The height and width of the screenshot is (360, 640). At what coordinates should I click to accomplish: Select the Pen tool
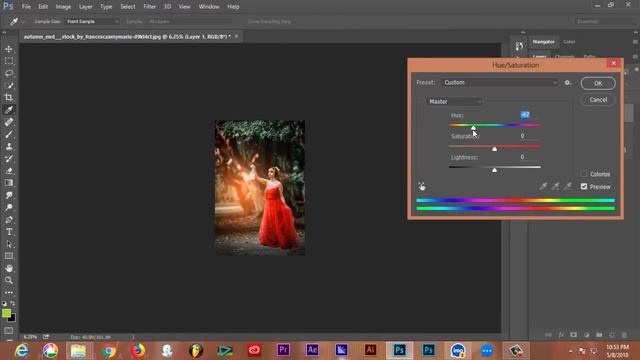tap(9, 220)
